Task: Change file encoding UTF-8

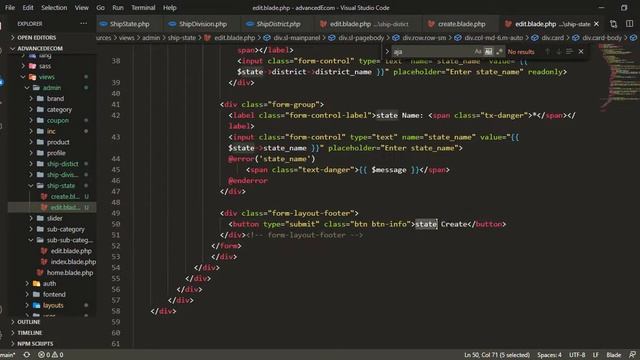Action: (577, 355)
